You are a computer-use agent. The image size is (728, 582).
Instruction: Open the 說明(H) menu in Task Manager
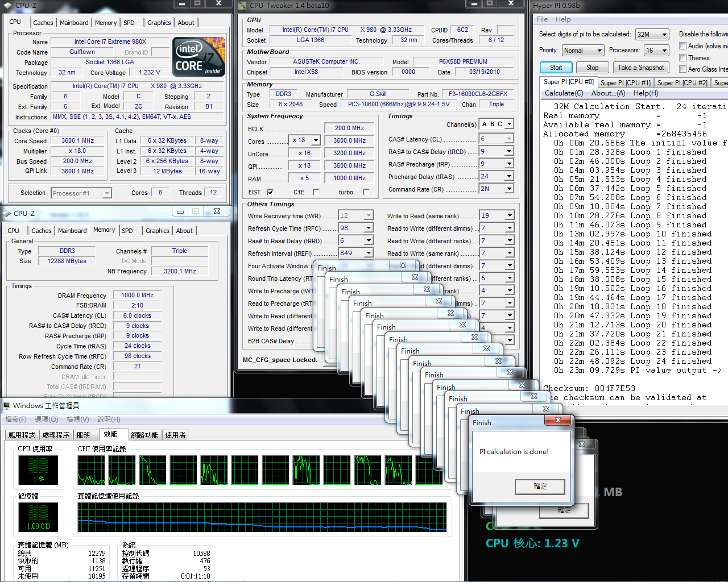pyautogui.click(x=109, y=419)
